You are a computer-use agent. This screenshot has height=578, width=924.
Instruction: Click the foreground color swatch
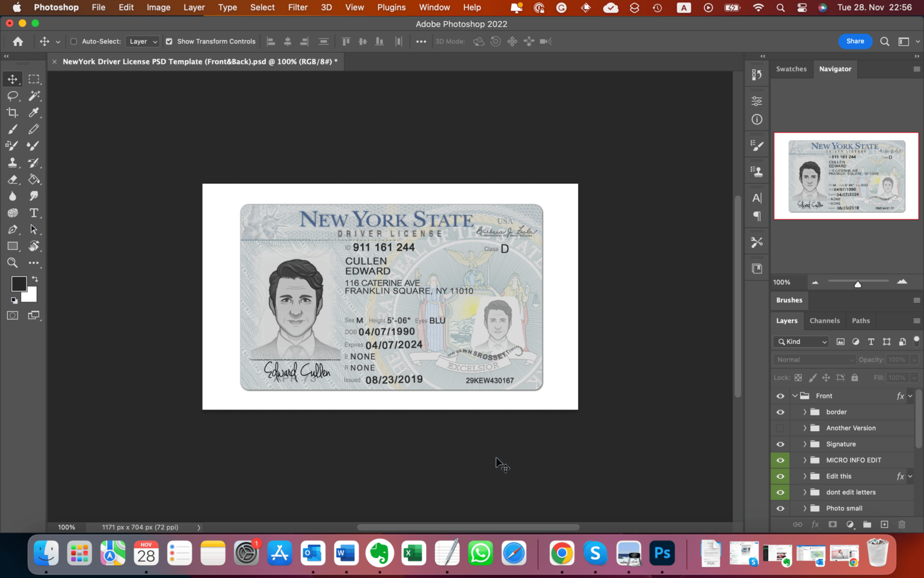(x=18, y=284)
